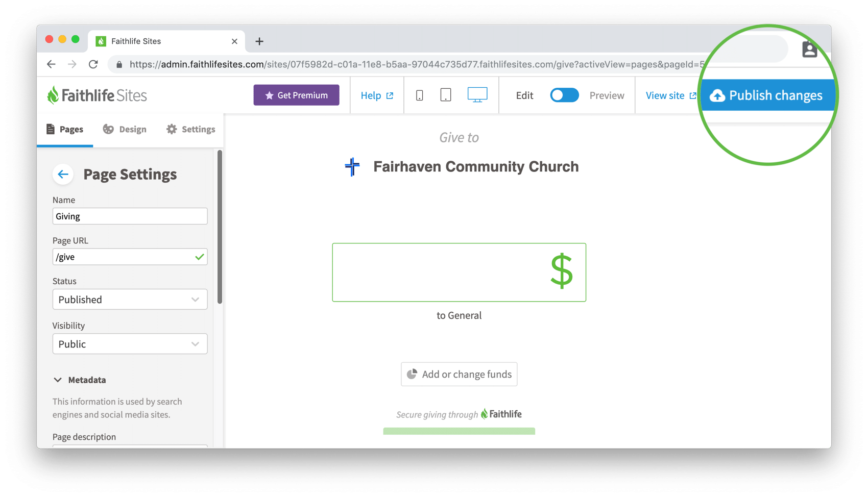Click the site lock icon in address bar
This screenshot has width=868, height=497.
pyautogui.click(x=119, y=64)
